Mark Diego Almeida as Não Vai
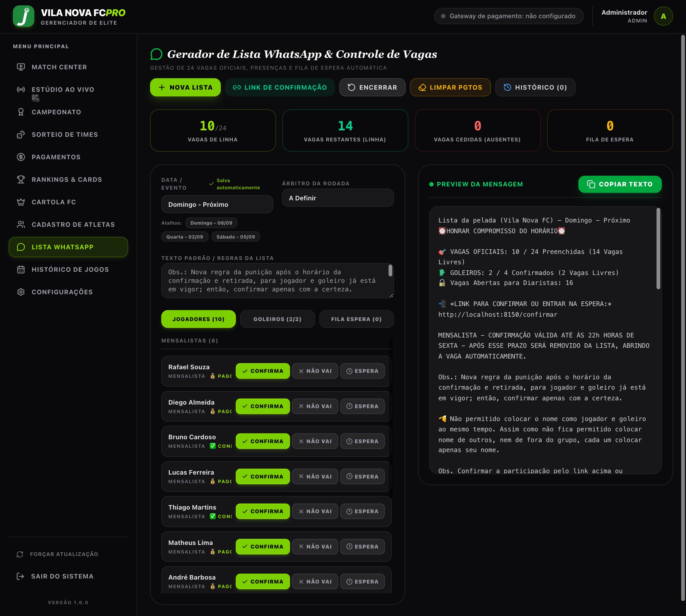The image size is (686, 616). (x=315, y=406)
